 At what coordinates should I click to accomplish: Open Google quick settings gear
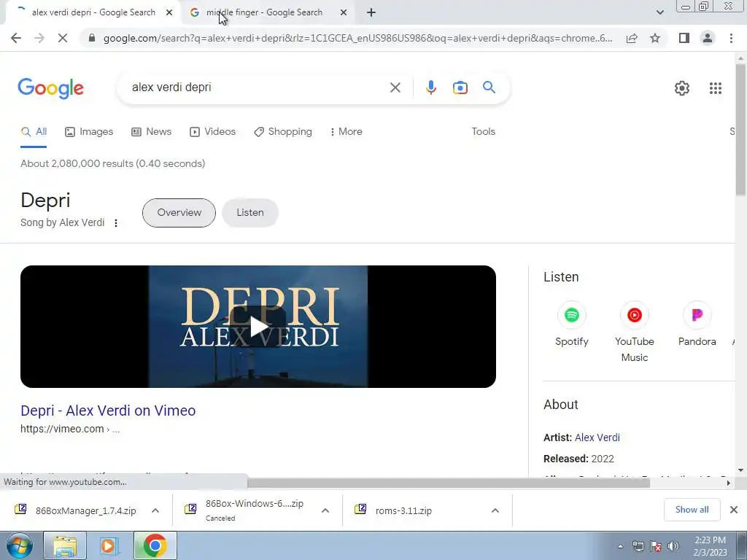[x=682, y=88]
